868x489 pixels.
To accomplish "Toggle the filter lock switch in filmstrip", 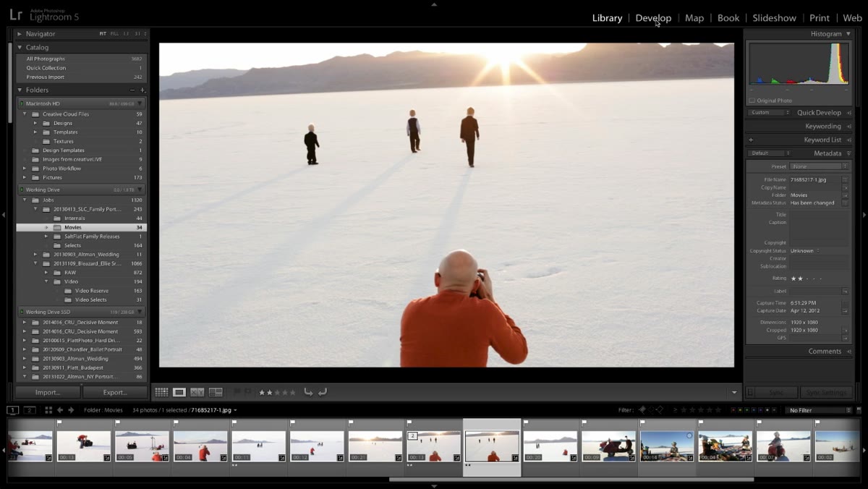I will [x=859, y=410].
